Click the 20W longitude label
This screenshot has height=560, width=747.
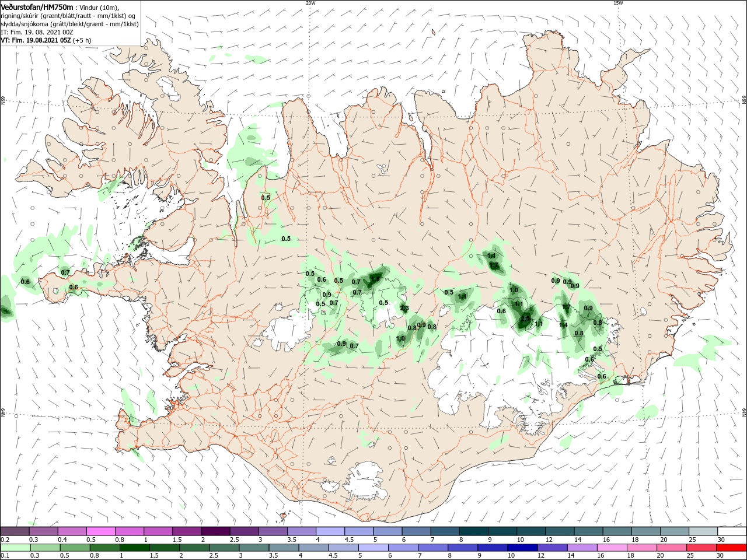point(310,3)
